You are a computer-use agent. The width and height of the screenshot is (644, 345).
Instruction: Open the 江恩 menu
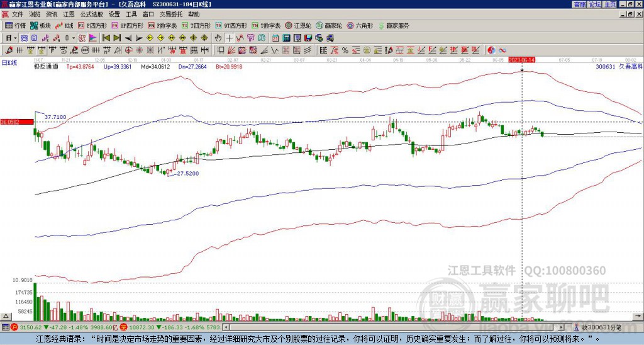[x=69, y=14]
